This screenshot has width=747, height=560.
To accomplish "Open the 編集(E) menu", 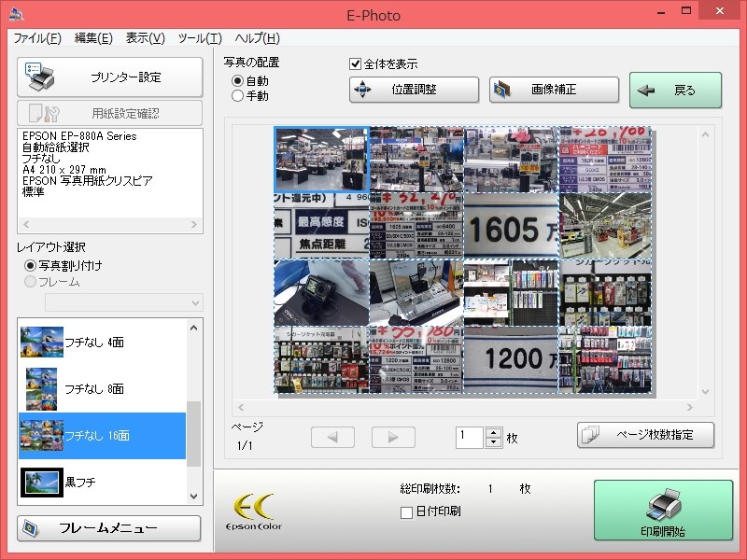I will pos(93,38).
